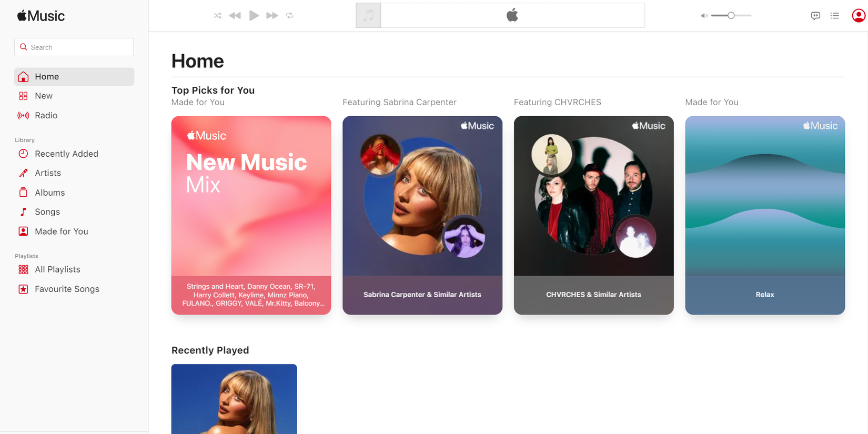Click the Albums stack icon
Screen dimensions: 868x434
[x=23, y=193]
